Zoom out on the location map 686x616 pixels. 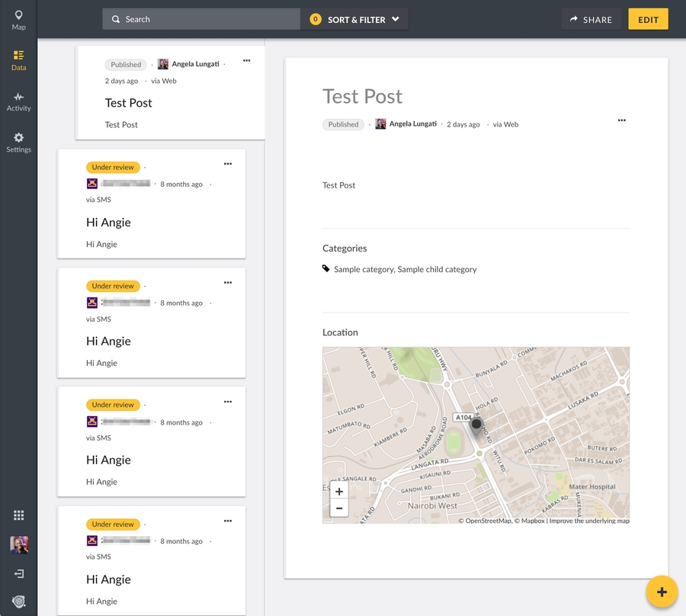pos(339,508)
